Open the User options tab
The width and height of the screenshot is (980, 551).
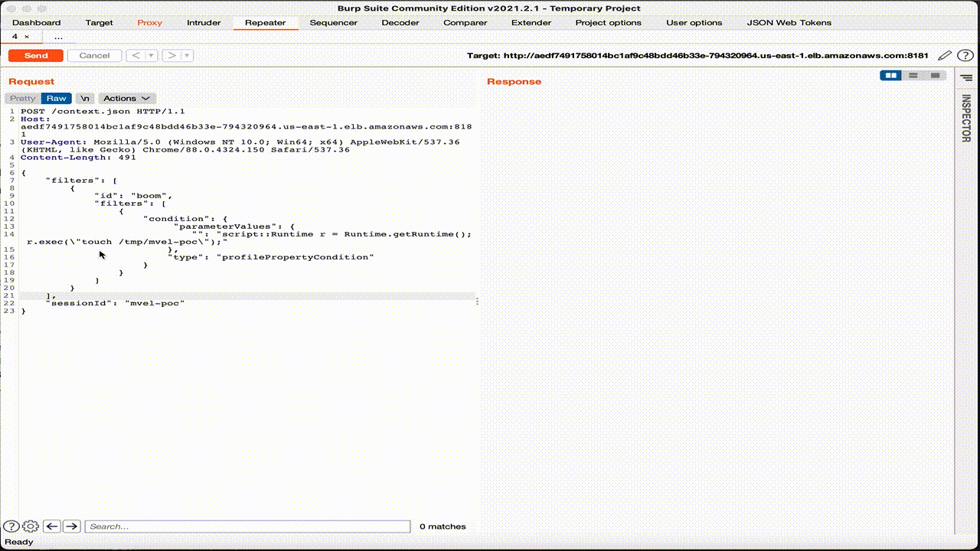(x=694, y=23)
